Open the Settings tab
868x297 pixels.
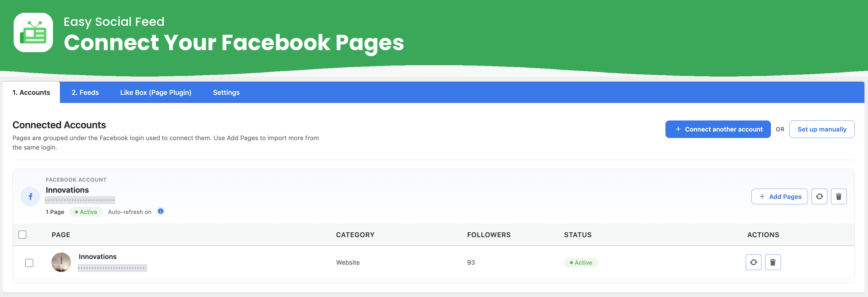pyautogui.click(x=226, y=92)
